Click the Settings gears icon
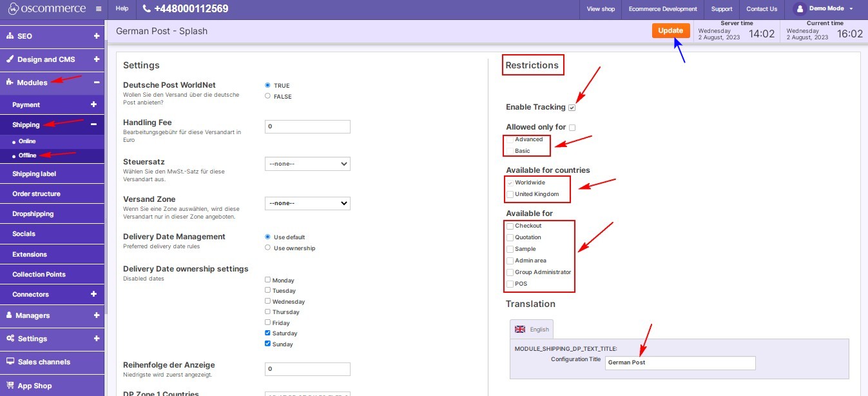Viewport: 868px width, 396px height. click(10, 339)
